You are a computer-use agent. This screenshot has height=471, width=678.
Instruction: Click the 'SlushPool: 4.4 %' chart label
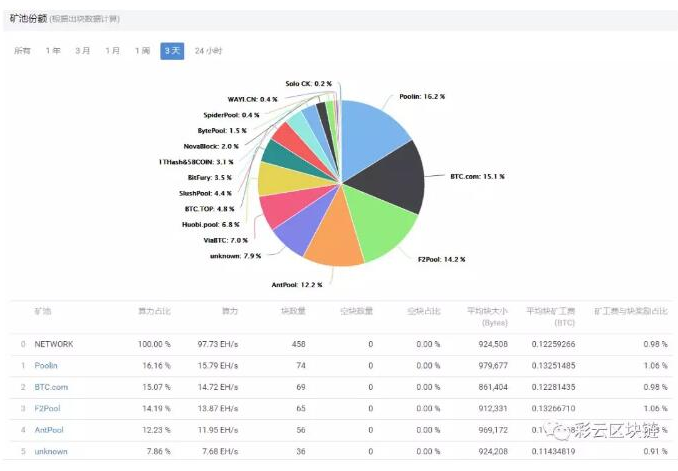205,193
